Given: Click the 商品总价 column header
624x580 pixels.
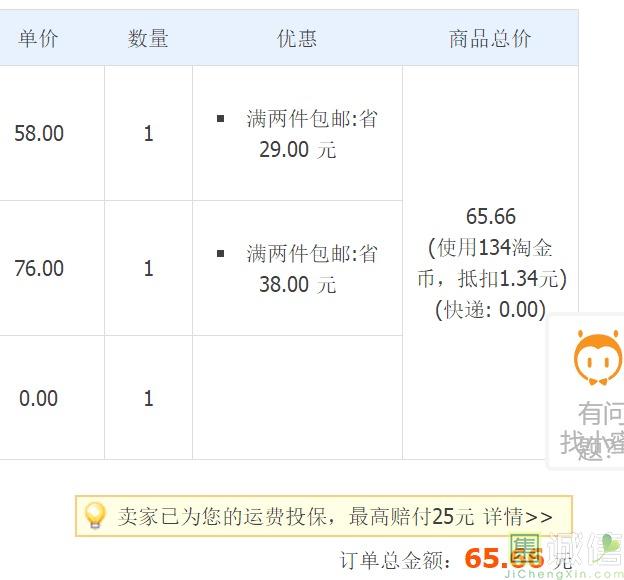Looking at the screenshot, I should (490, 39).
